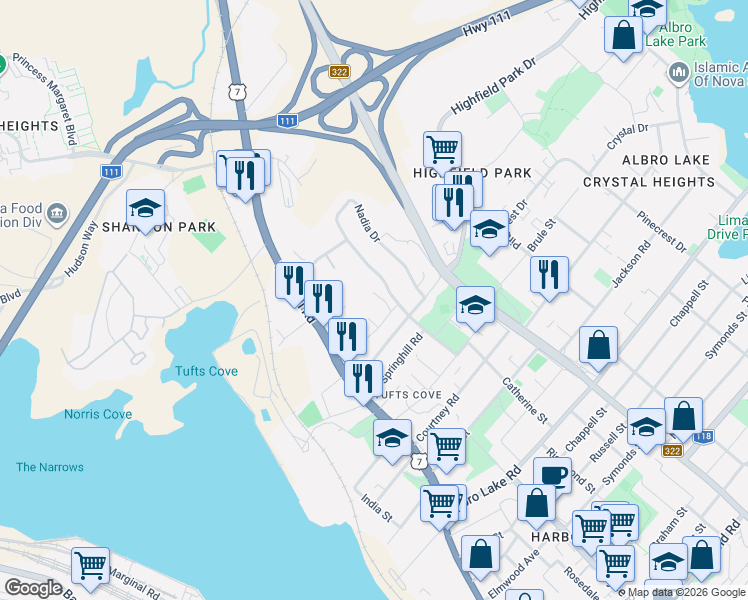Select the Princess Margaret Blvd label
The width and height of the screenshot is (748, 600).
tap(45, 98)
